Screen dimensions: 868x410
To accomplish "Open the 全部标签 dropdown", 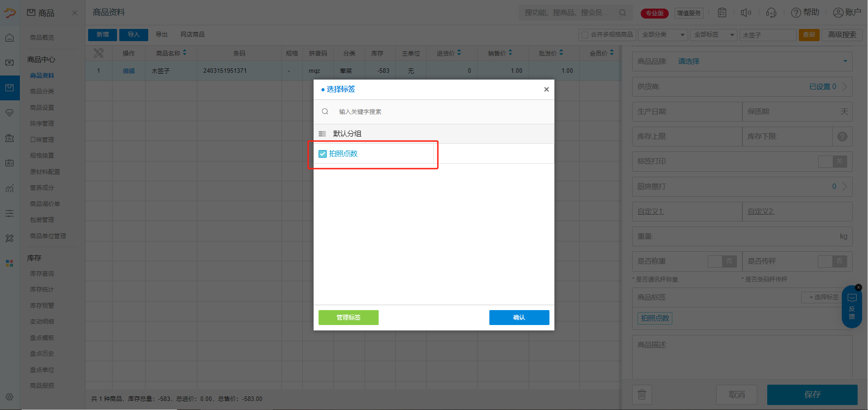I will point(714,35).
